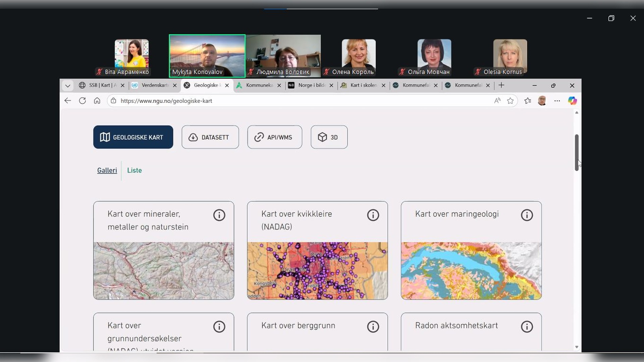Click the page vertical scrollbar thumb
The height and width of the screenshot is (362, 644).
[577, 153]
